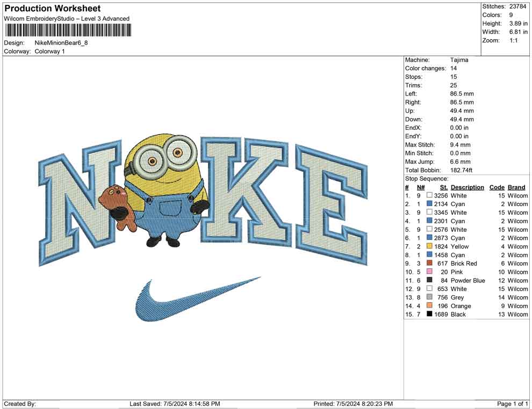Click the Width value 6.81 in
532x409 pixels.
click(x=518, y=32)
